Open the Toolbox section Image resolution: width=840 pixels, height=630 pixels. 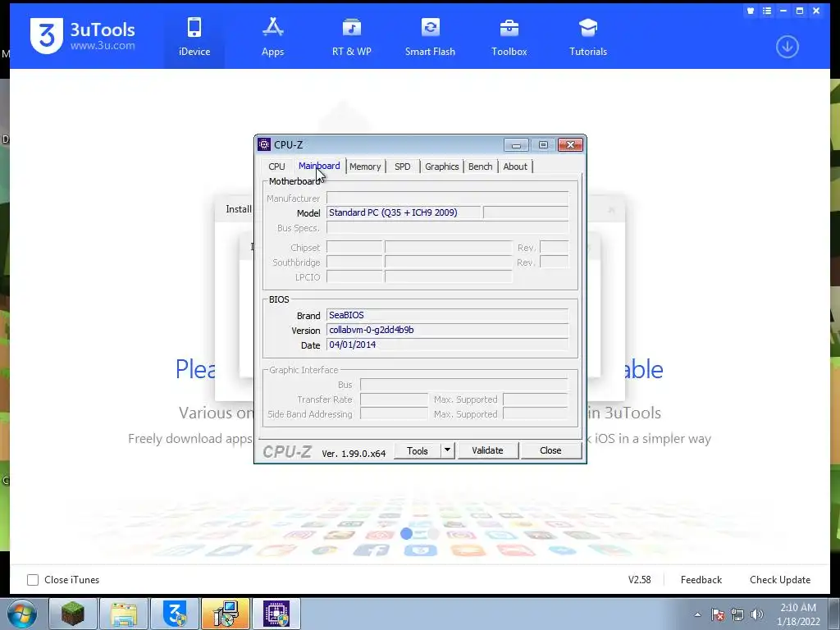pos(509,36)
